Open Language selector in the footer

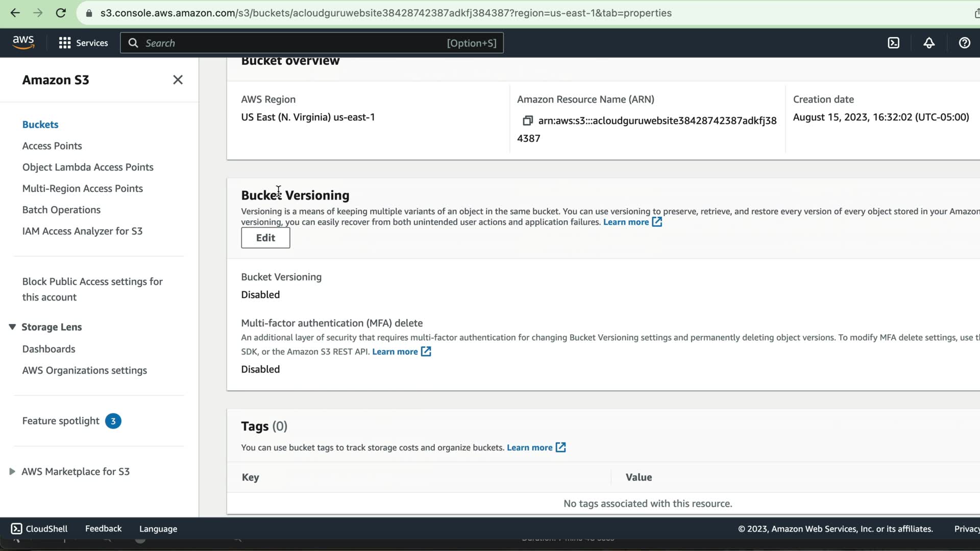click(158, 529)
